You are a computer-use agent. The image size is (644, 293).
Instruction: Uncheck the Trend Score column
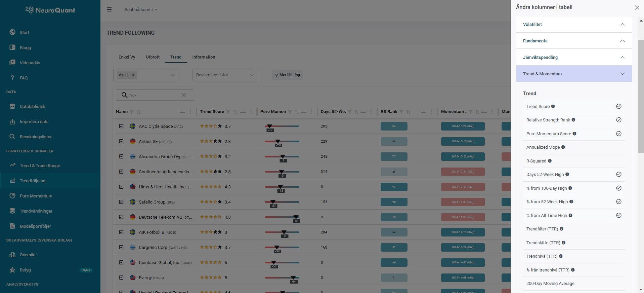[618, 106]
